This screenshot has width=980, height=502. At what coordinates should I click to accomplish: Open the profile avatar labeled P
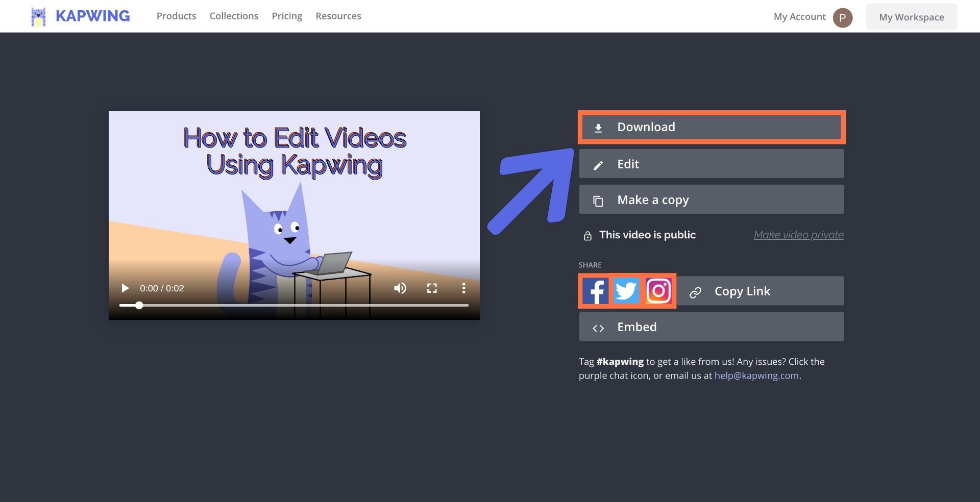click(842, 17)
